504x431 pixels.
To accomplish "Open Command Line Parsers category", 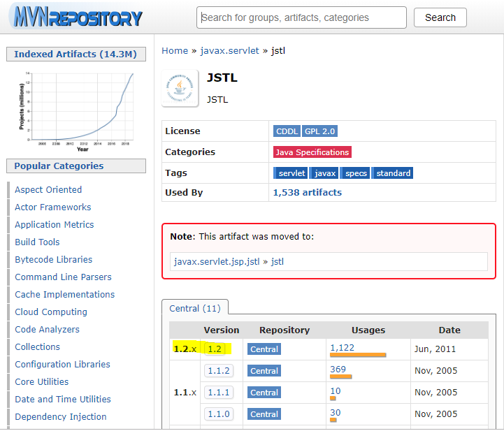I will coord(64,277).
